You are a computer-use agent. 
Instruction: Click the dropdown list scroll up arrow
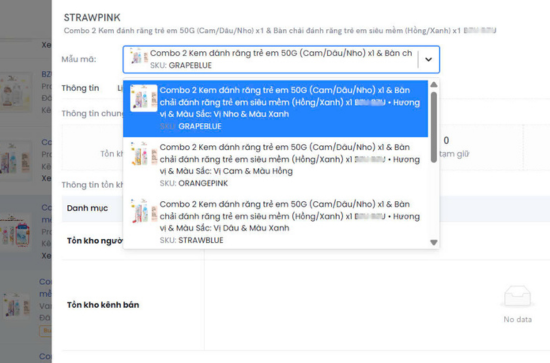tap(434, 85)
